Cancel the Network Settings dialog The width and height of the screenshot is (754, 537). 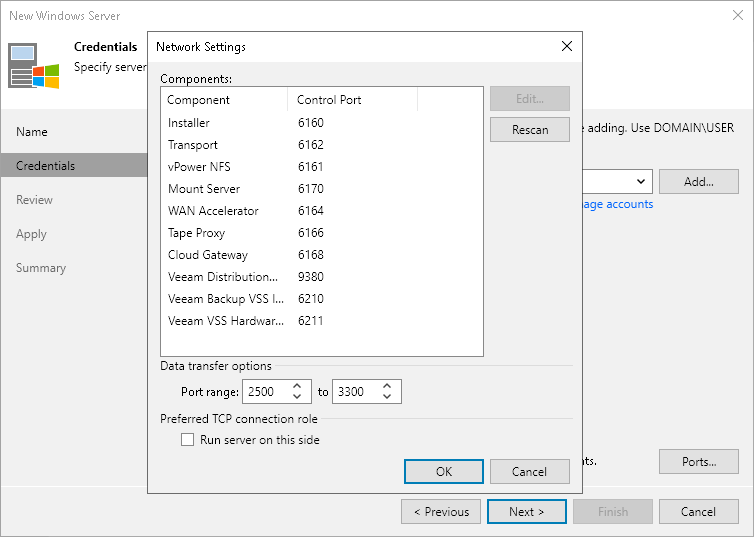pyautogui.click(x=530, y=472)
